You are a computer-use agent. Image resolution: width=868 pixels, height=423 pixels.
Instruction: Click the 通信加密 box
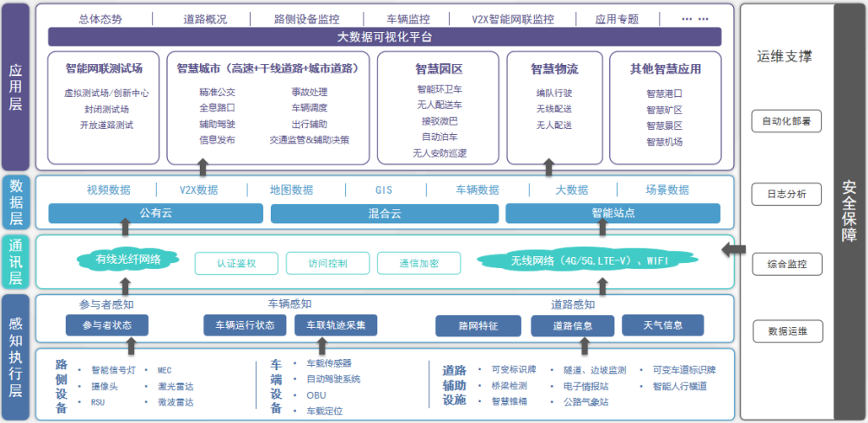pos(419,263)
